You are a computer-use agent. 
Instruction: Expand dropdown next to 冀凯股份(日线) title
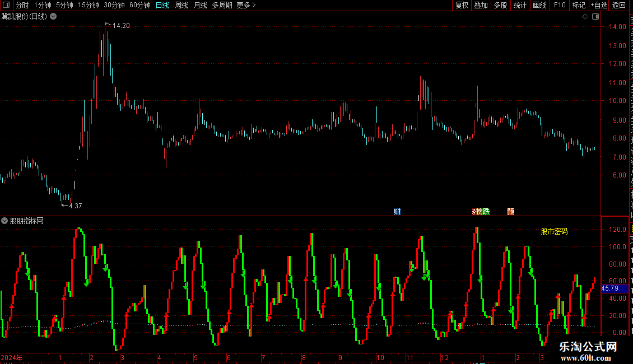tap(53, 17)
